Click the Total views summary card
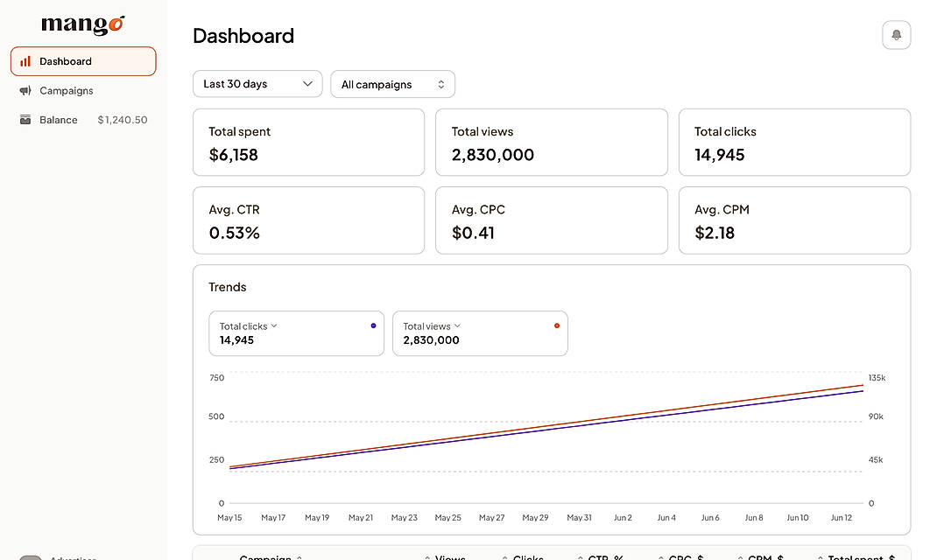The width and height of the screenshot is (937, 560). pos(552,142)
